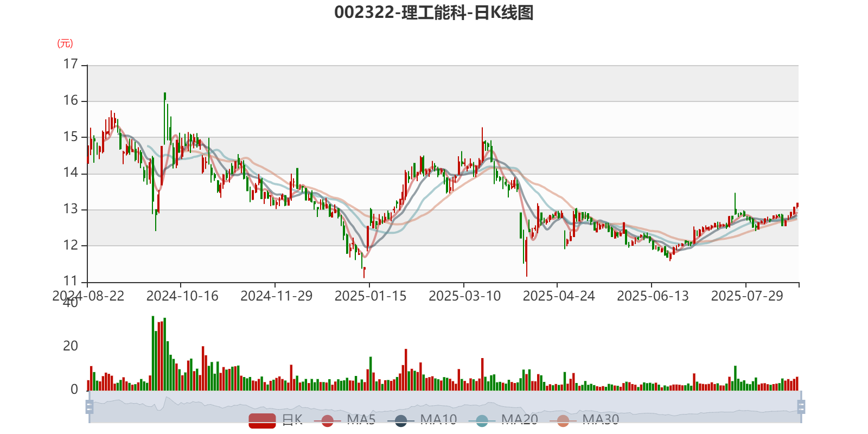The image size is (868, 434).
Task: Click the zoom bar's mini trend preview area
Action: coord(445,407)
